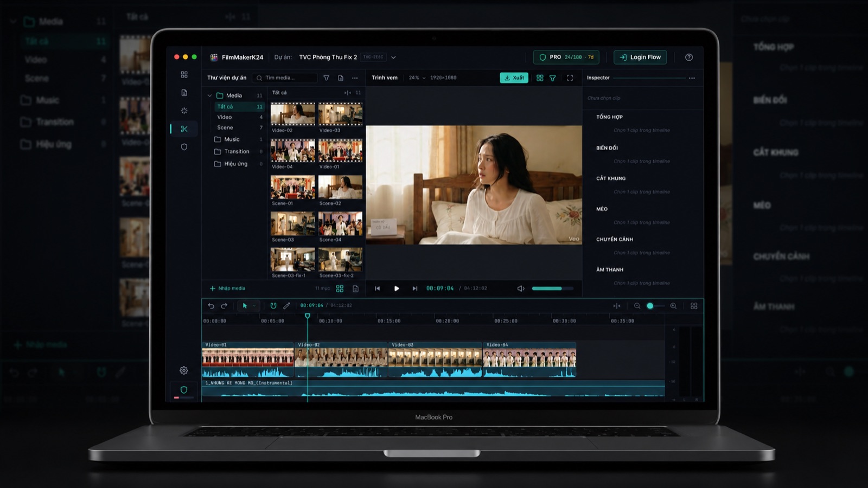The width and height of the screenshot is (868, 488).
Task: Select the pointer selection tool in timeline
Action: pyautogui.click(x=245, y=306)
